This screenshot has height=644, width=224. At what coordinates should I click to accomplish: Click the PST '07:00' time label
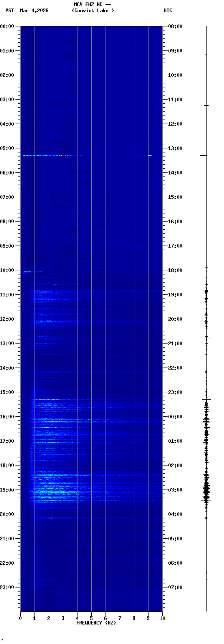point(7,197)
